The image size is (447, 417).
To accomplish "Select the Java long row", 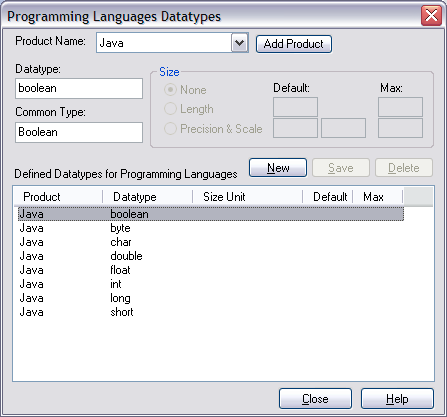I will pyautogui.click(x=211, y=298).
